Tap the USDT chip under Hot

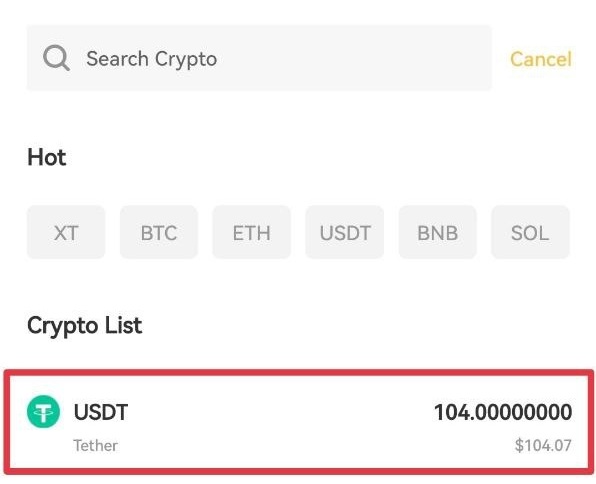[x=345, y=232]
